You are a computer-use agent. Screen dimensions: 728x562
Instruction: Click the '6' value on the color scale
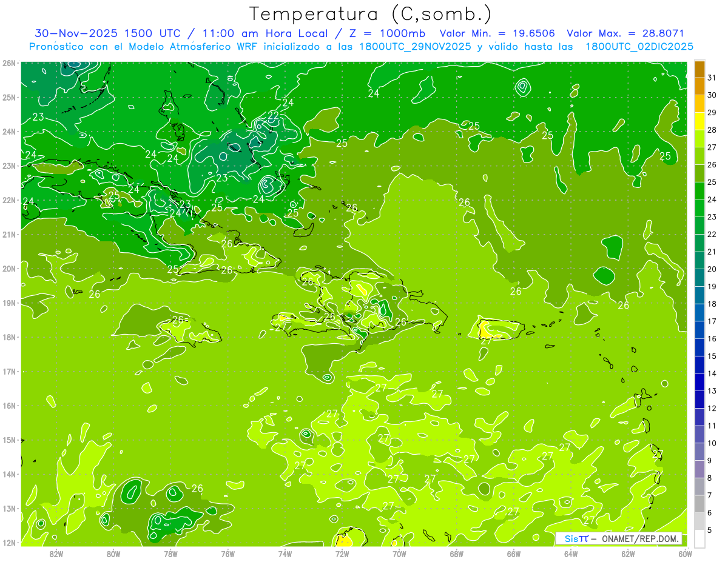pyautogui.click(x=710, y=513)
